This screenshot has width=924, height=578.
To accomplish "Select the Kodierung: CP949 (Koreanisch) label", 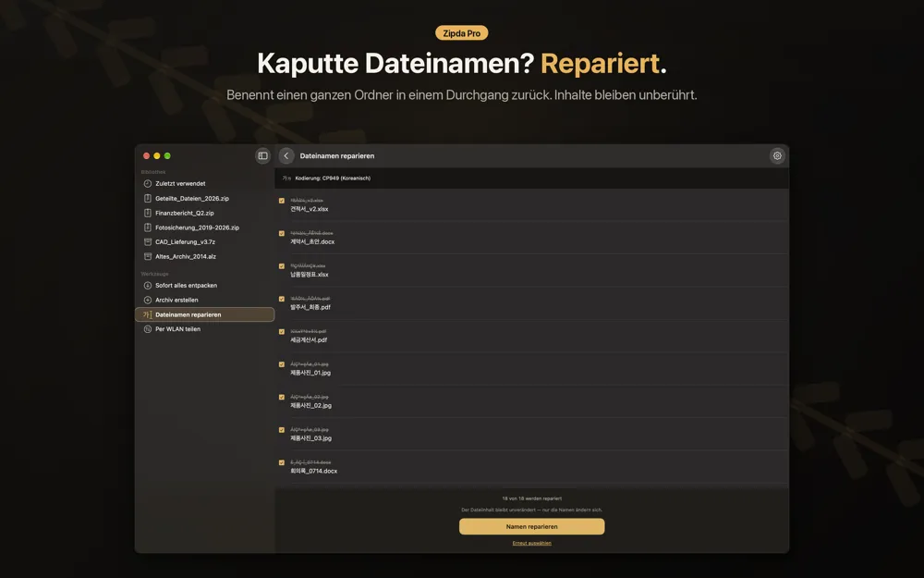I will [333, 178].
